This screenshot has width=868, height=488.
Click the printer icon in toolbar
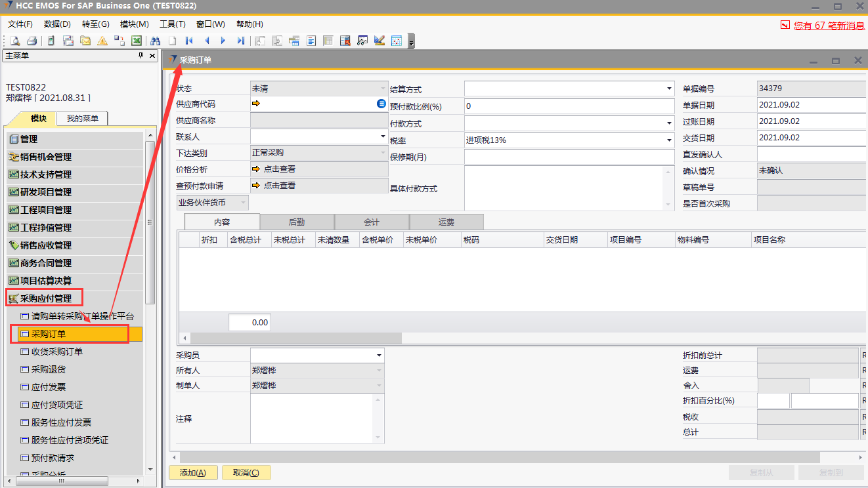(32, 41)
